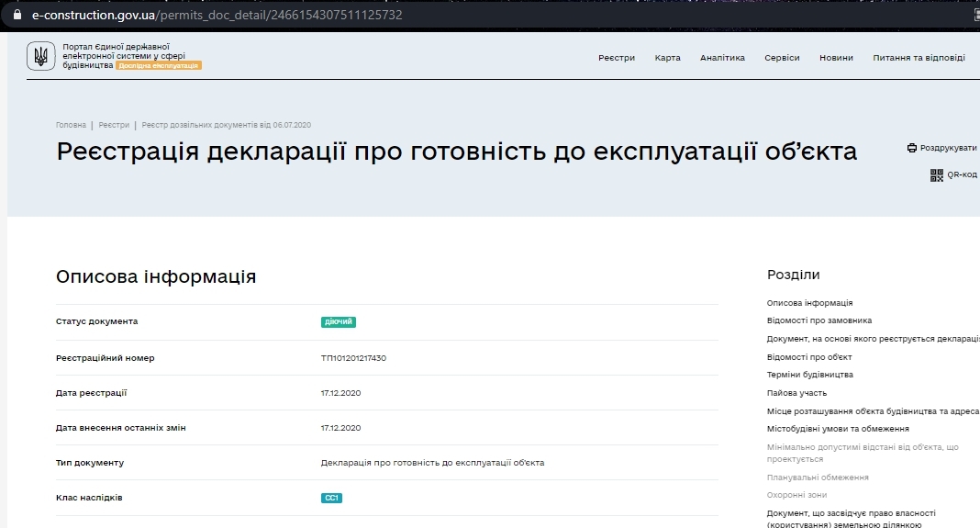Jump to Відомості про об'єкт section
The height and width of the screenshot is (528, 980).
(808, 357)
